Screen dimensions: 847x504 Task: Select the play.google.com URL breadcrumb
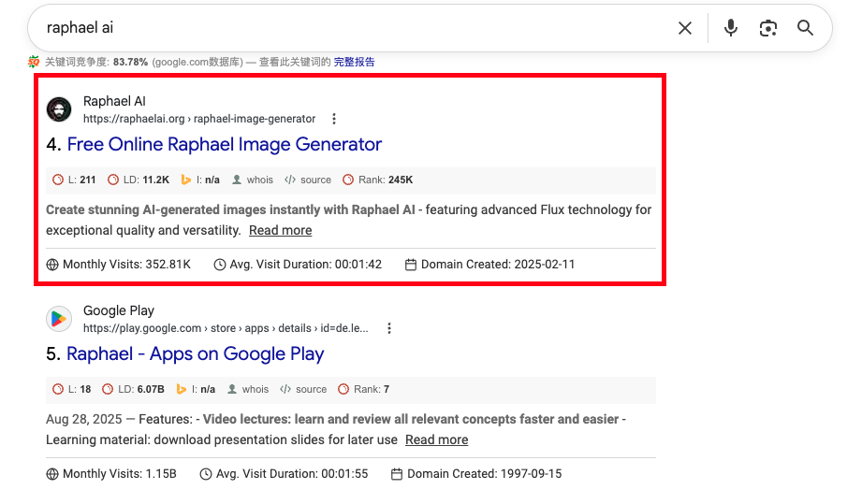tap(226, 328)
